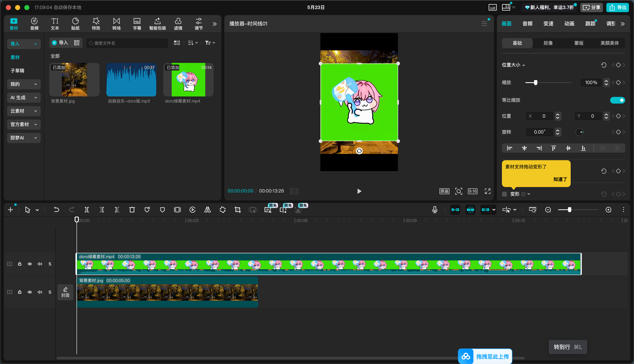Viewport: 634px width, 364px height.
Task: Click the horizontal center align icon
Action: click(524, 148)
